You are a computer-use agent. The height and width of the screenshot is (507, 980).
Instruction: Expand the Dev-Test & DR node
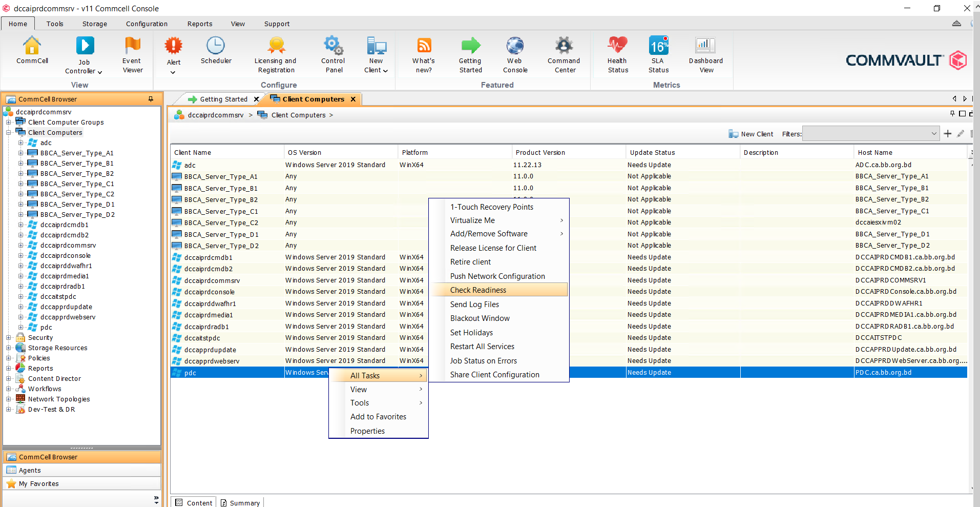8,409
